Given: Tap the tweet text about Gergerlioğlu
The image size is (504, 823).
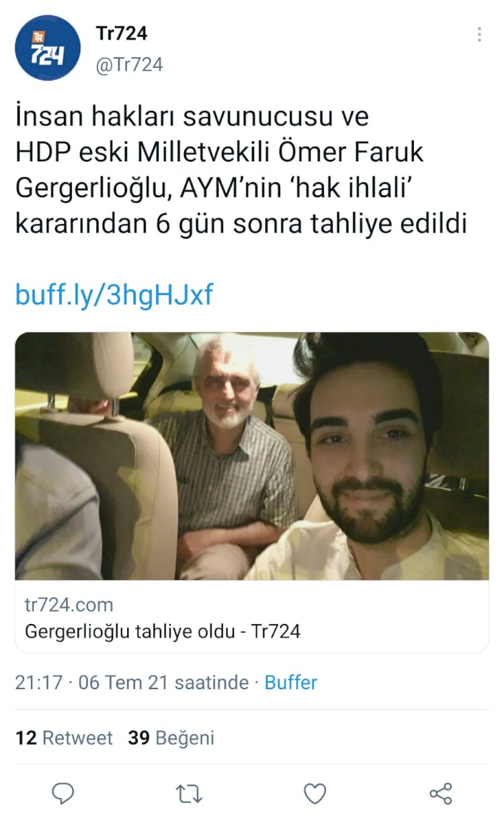Looking at the screenshot, I should pyautogui.click(x=241, y=171).
